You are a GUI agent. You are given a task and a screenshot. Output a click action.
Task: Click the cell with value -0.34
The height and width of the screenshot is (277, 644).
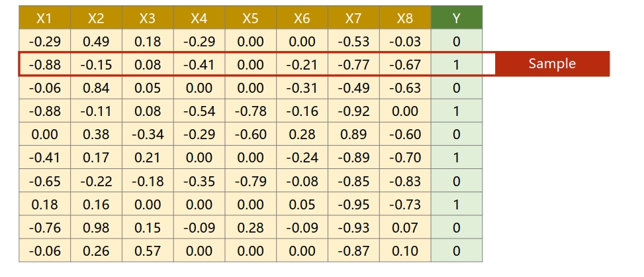[148, 135]
